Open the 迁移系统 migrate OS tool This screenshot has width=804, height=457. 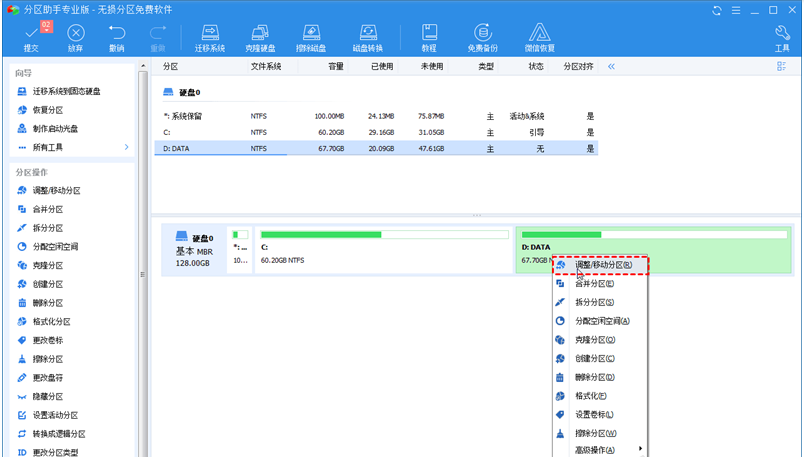click(x=210, y=38)
